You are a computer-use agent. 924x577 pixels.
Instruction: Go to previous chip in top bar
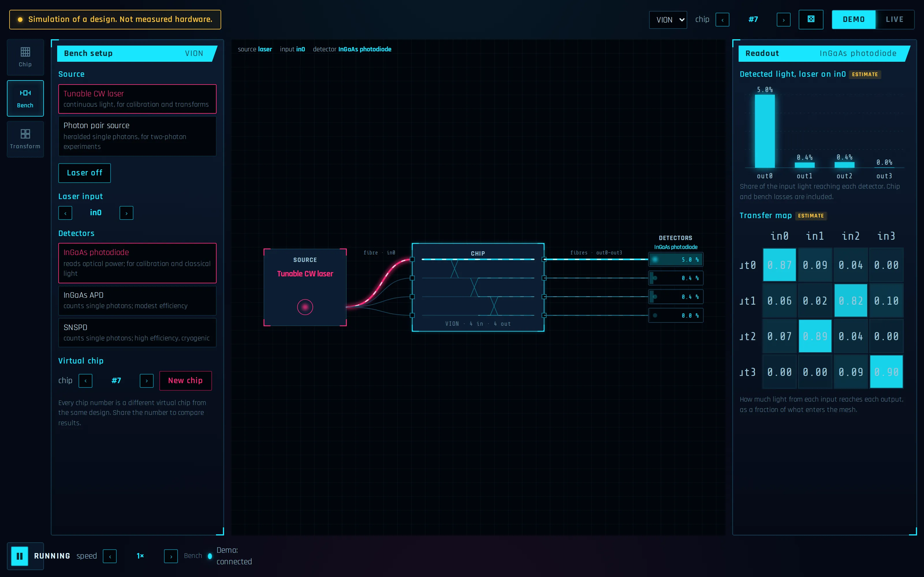722,20
